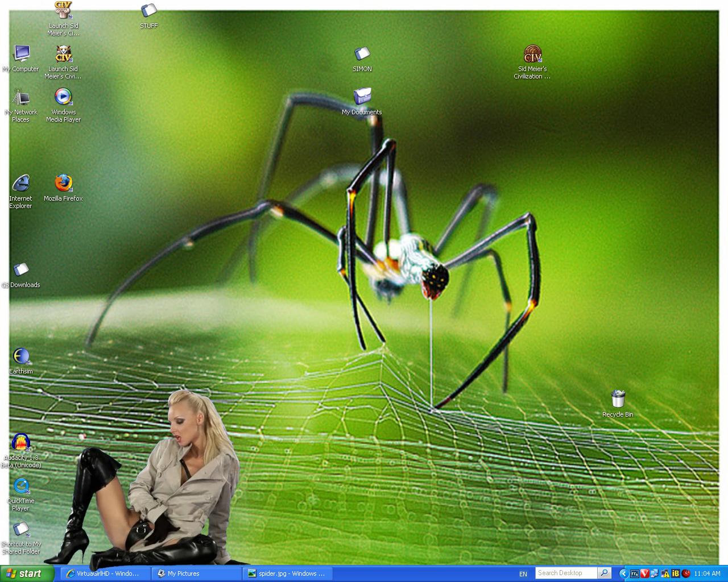Open the EN language bar selector
The image size is (728, 582).
(x=523, y=573)
